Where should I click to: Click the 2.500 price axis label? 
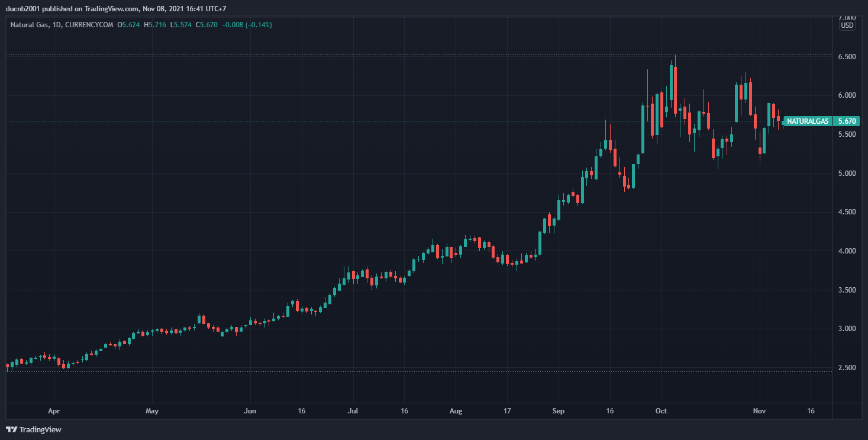tap(848, 368)
